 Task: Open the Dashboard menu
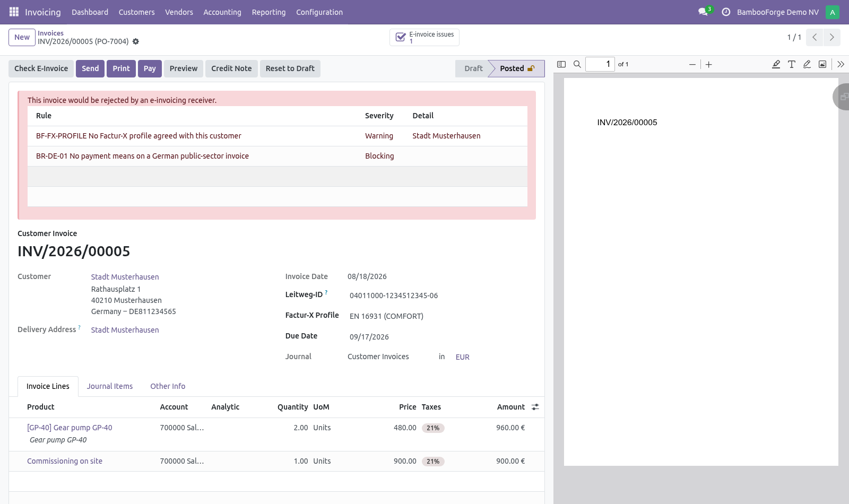(90, 12)
